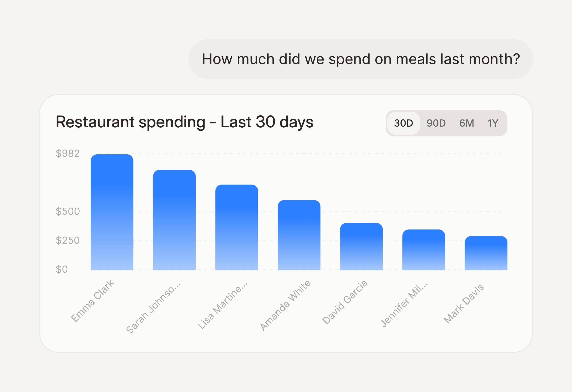Select the 30D time range tab
This screenshot has height=392, width=572.
[403, 123]
